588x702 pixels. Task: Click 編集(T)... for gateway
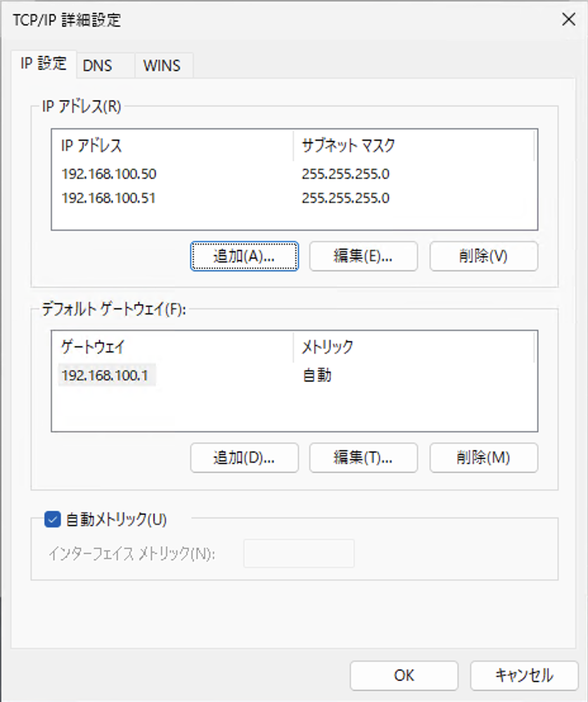coord(363,458)
